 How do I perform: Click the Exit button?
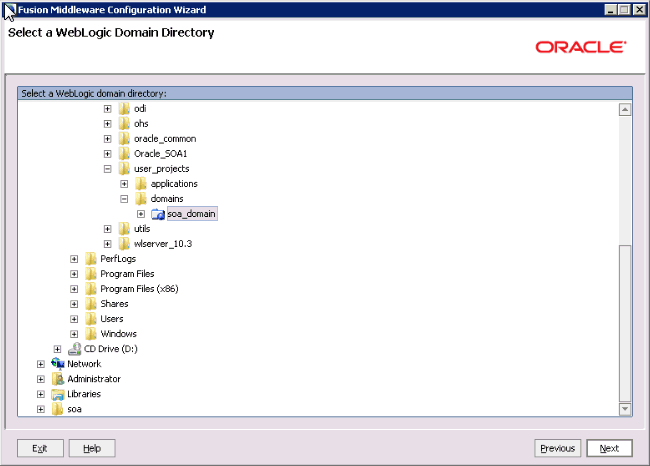[x=40, y=448]
